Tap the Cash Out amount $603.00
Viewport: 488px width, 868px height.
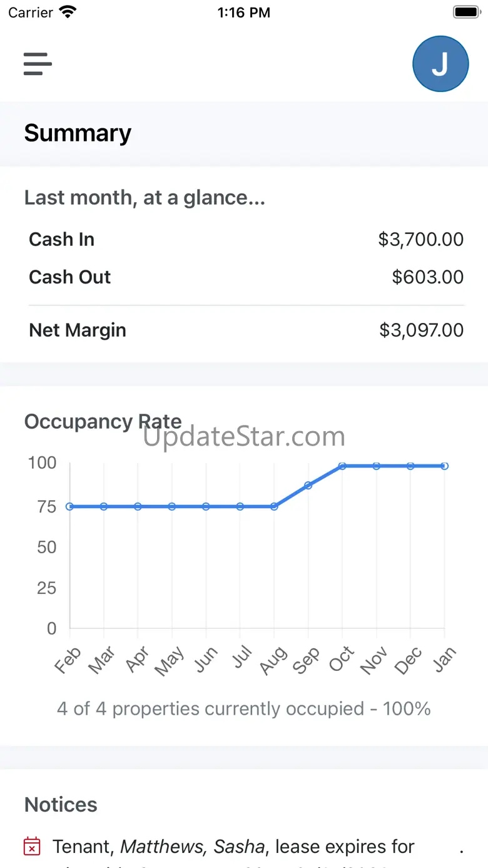coord(427,277)
